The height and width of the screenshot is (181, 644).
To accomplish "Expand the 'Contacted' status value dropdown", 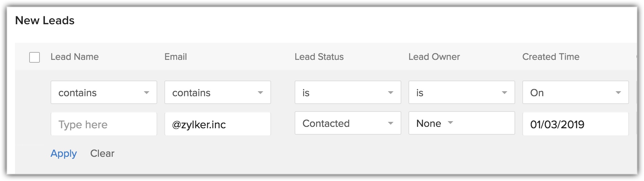I will point(348,123).
